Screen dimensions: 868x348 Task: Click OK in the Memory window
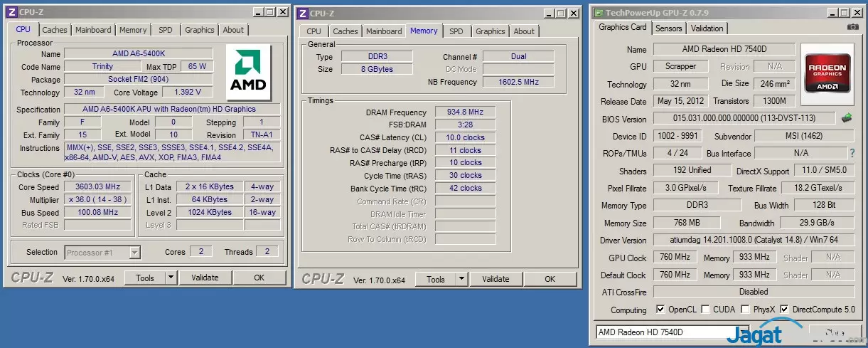coord(550,280)
